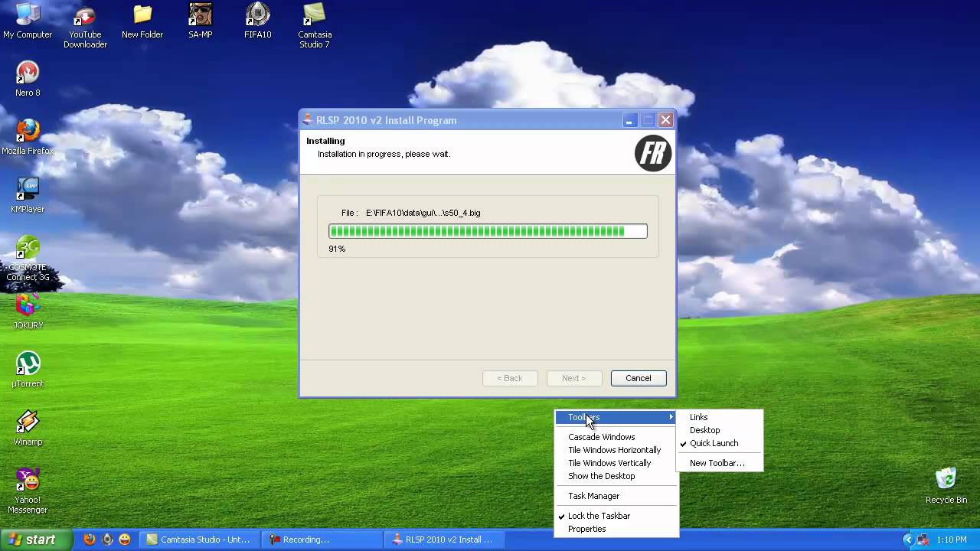Screen dimensions: 980x551
Task: Open the My Computer desktop icon
Action: [x=28, y=21]
